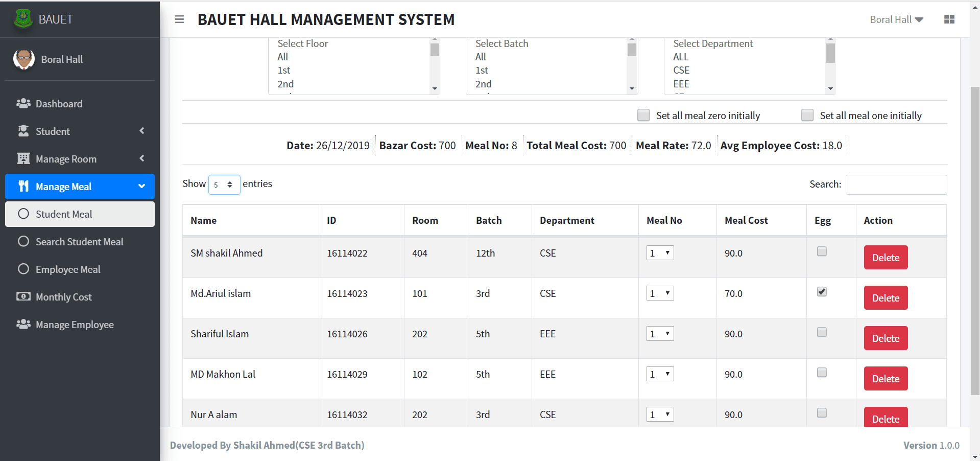Viewport: 980px width, 461px height.
Task: Click the Dashboard users icon
Action: 23,104
